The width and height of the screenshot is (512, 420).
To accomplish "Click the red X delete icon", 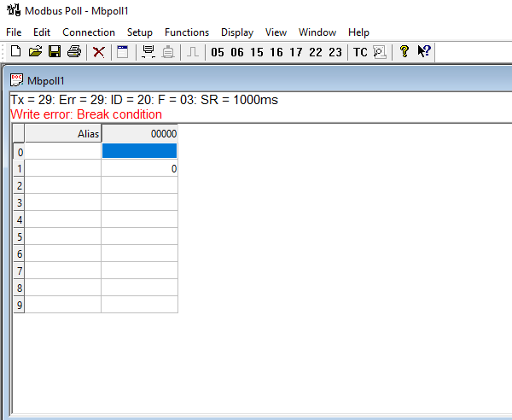I will click(99, 52).
